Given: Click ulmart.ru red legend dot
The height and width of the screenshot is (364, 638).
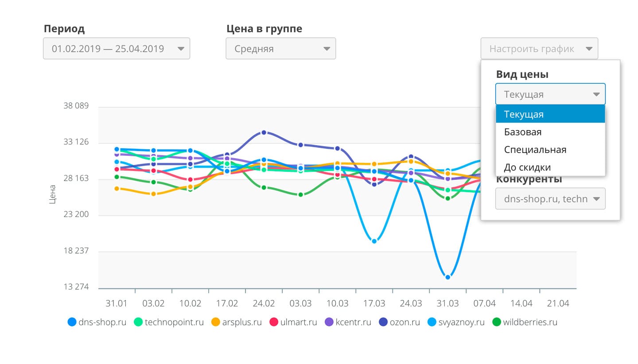Looking at the screenshot, I should tap(274, 322).
